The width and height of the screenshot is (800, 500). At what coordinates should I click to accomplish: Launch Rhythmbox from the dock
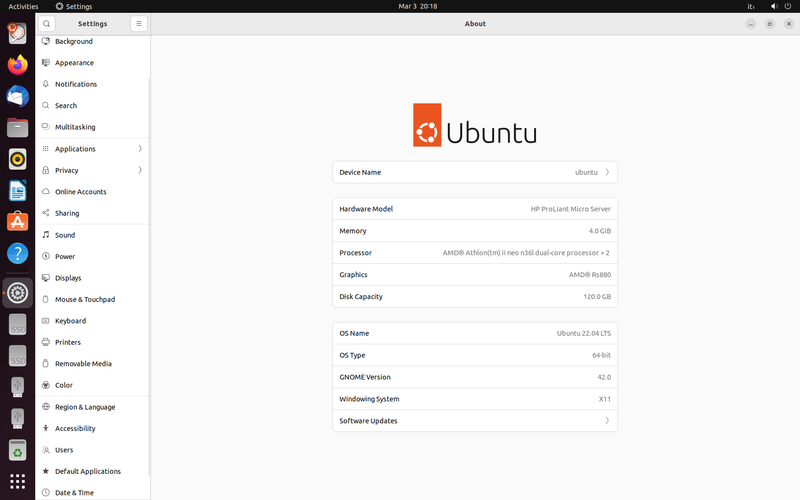point(17,159)
